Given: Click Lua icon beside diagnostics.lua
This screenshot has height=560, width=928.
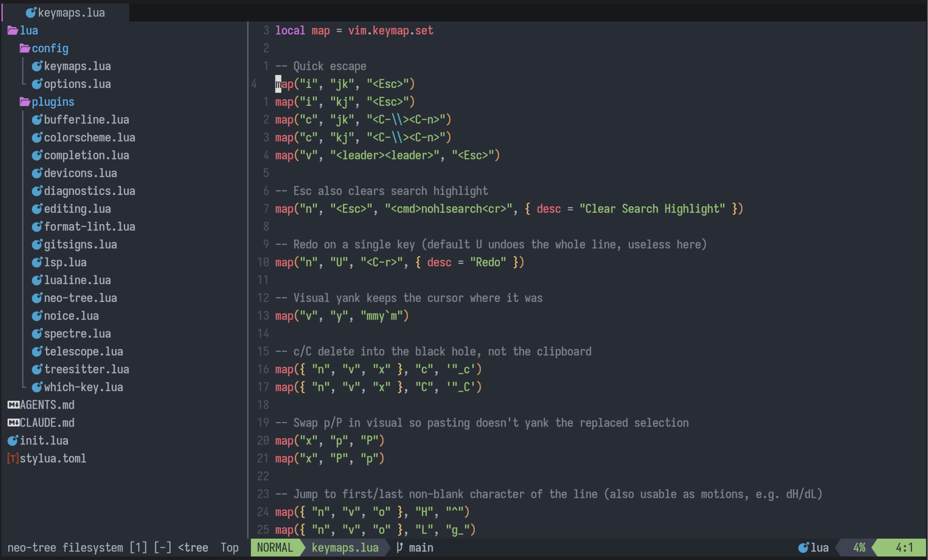Looking at the screenshot, I should (x=37, y=191).
